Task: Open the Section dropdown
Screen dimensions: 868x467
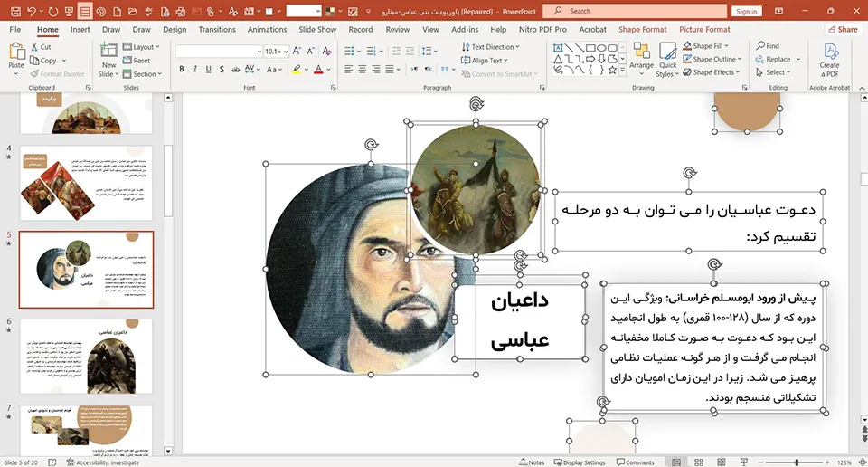Action: 142,73
